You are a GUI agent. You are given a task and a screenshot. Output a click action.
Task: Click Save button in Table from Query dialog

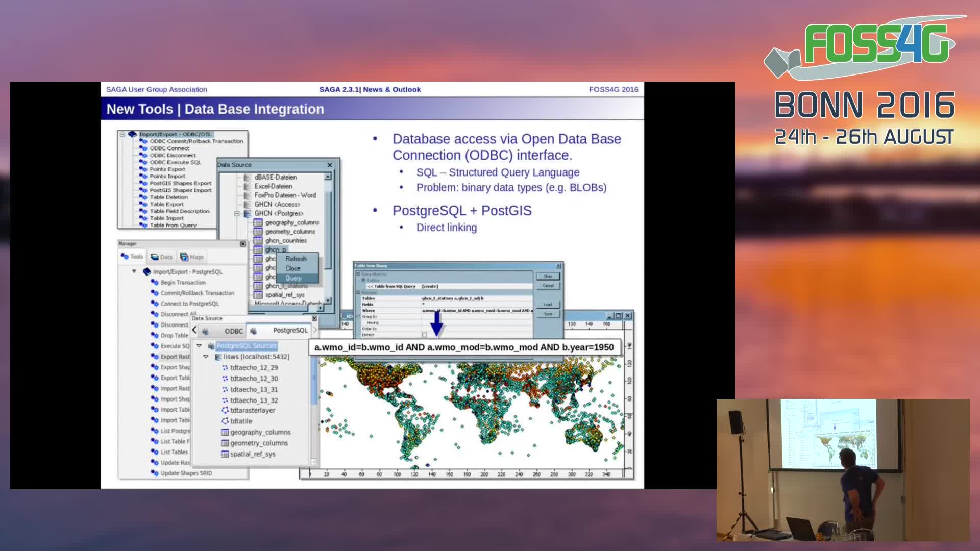tap(548, 314)
